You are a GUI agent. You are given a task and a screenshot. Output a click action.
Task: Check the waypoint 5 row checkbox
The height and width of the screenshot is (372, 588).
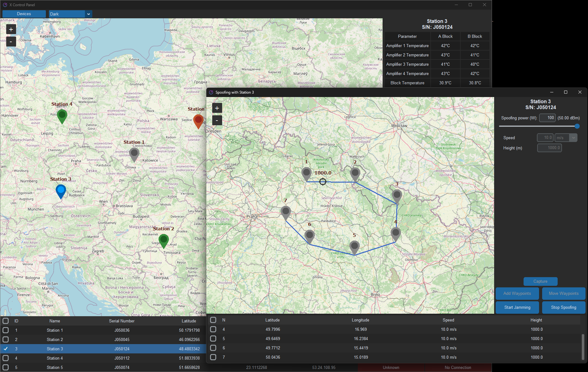point(213,339)
